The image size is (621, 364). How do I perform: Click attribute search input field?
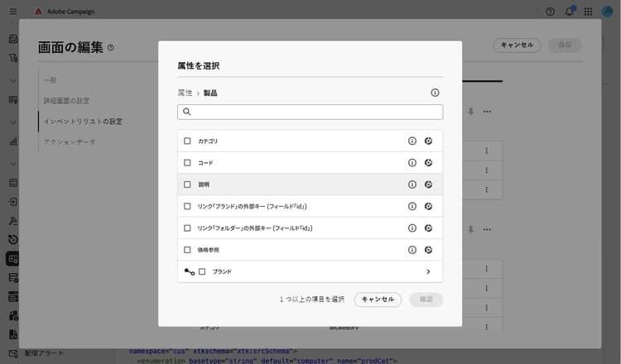click(310, 112)
